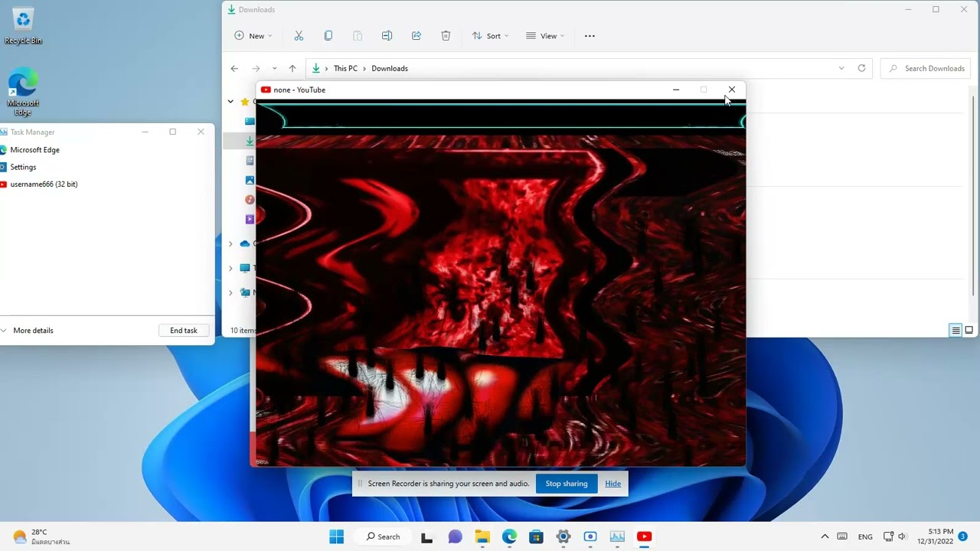Click the Copy icon in File Explorer toolbar
Viewport: 980px width, 551px height.
tap(328, 36)
